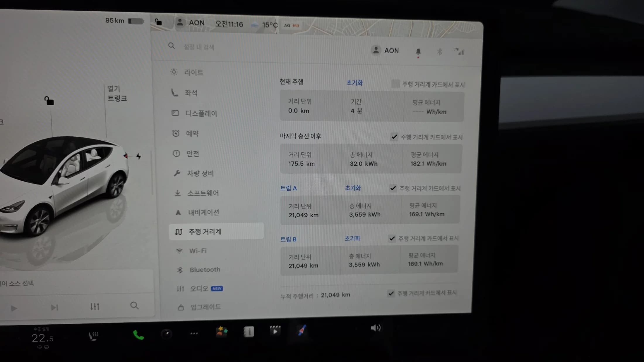This screenshot has width=644, height=362.
Task: Enable 현재 주행 display on odometer card
Action: click(x=395, y=84)
